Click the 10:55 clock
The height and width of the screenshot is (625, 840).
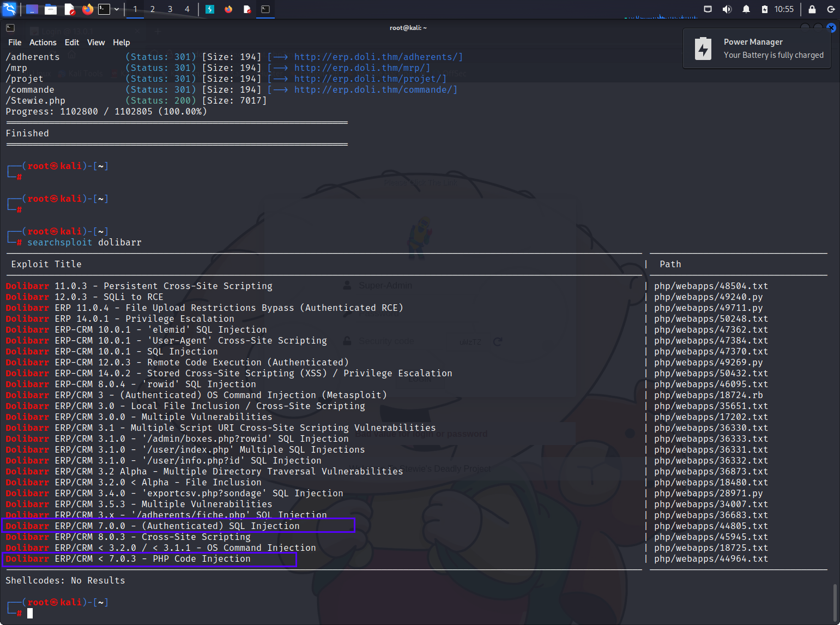[784, 9]
